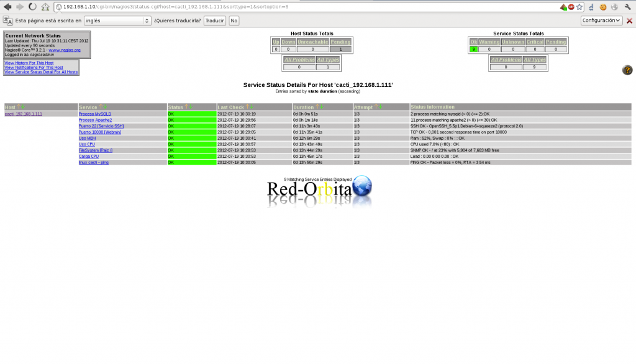Reload the page with the refresh icon

tap(32, 7)
